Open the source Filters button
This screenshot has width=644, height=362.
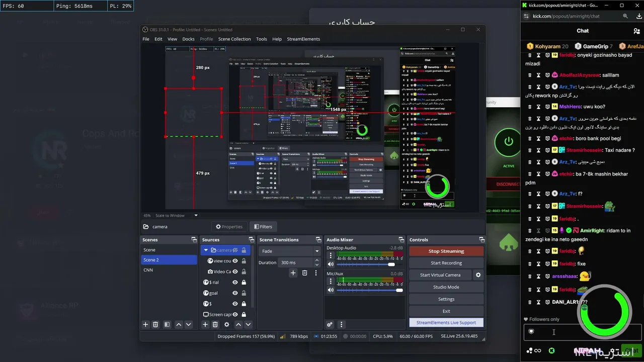263,227
